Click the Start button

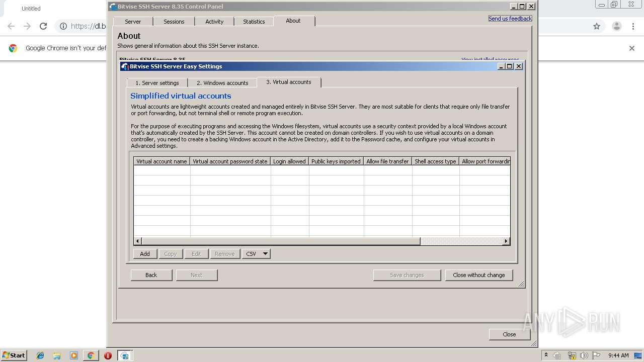click(14, 355)
